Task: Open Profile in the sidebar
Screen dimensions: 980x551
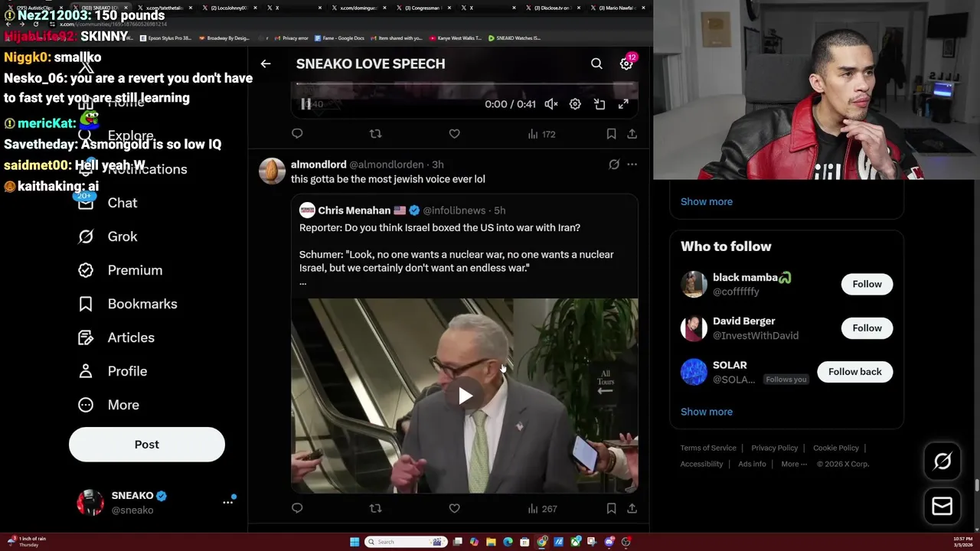Action: (x=113, y=371)
